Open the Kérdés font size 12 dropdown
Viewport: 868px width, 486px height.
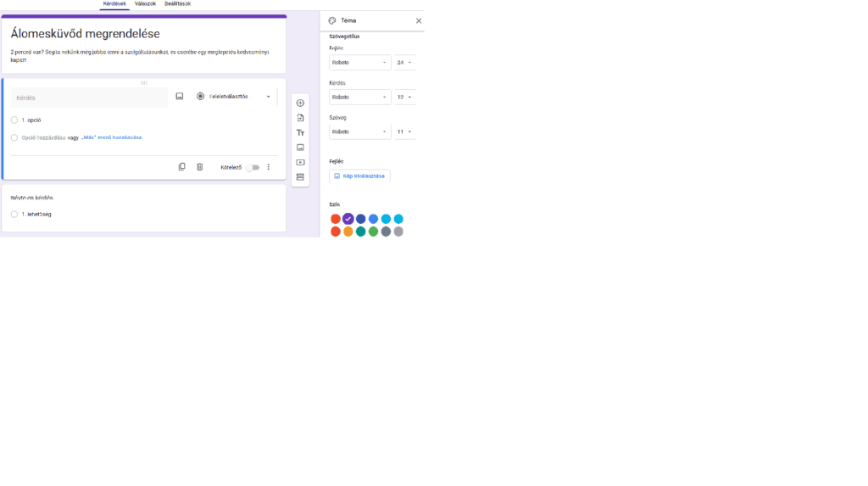click(404, 97)
